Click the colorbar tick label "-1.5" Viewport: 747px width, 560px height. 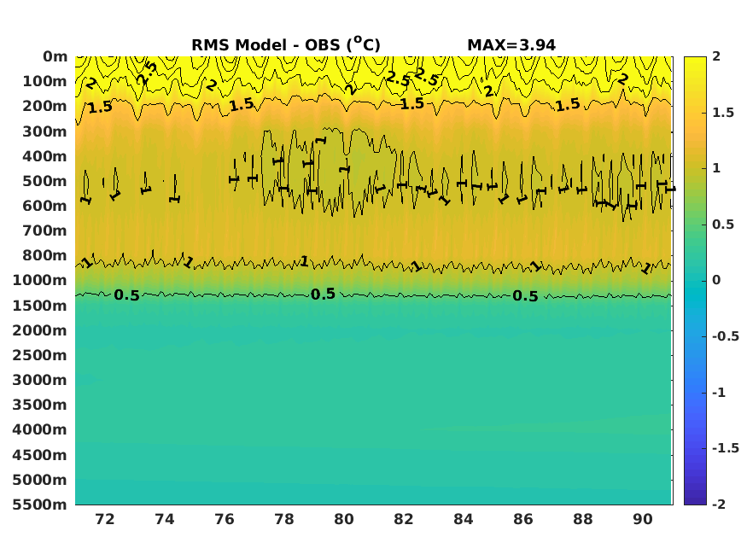(726, 448)
